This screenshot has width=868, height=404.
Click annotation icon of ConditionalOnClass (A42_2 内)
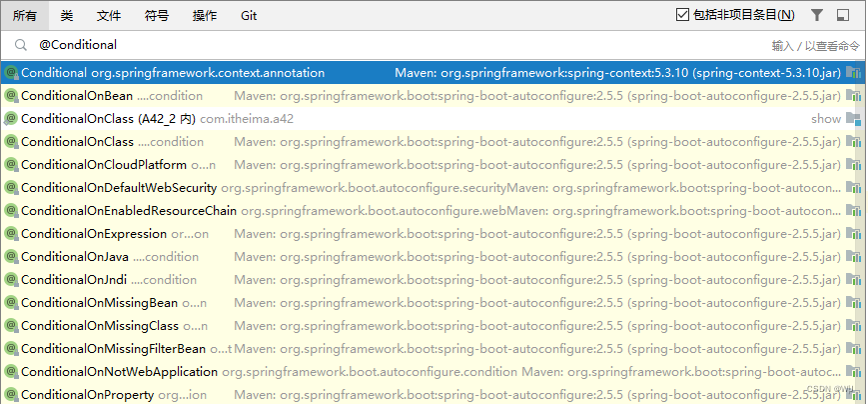click(11, 119)
